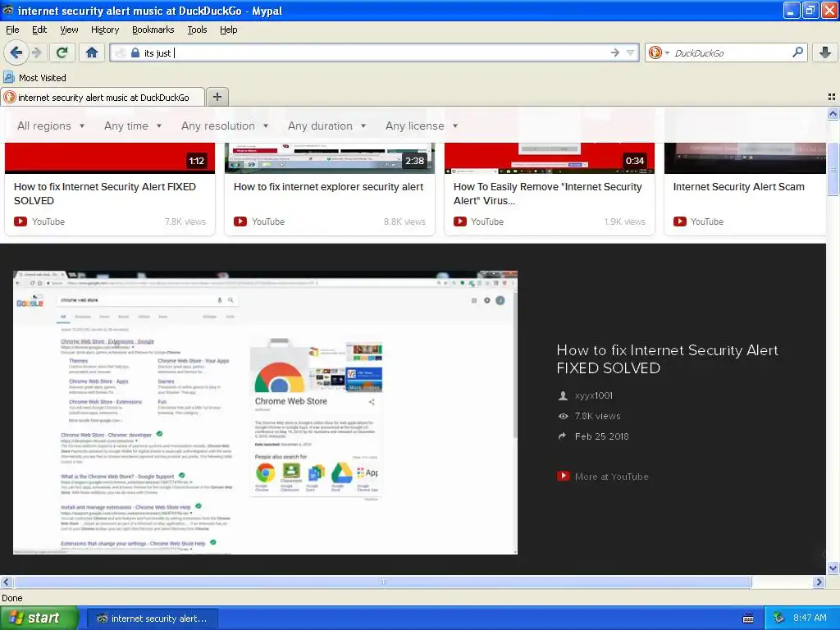Click the YouTube icon beside More at YouTube
Viewport: 840px width, 630px height.
[563, 476]
